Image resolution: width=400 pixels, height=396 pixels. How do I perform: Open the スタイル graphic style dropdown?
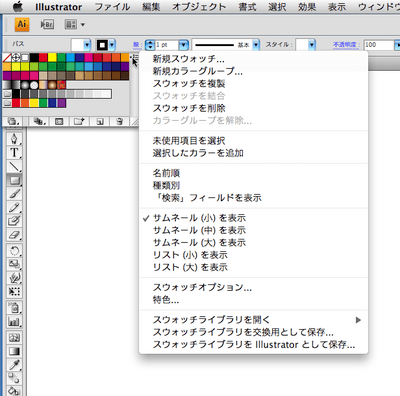coord(312,45)
